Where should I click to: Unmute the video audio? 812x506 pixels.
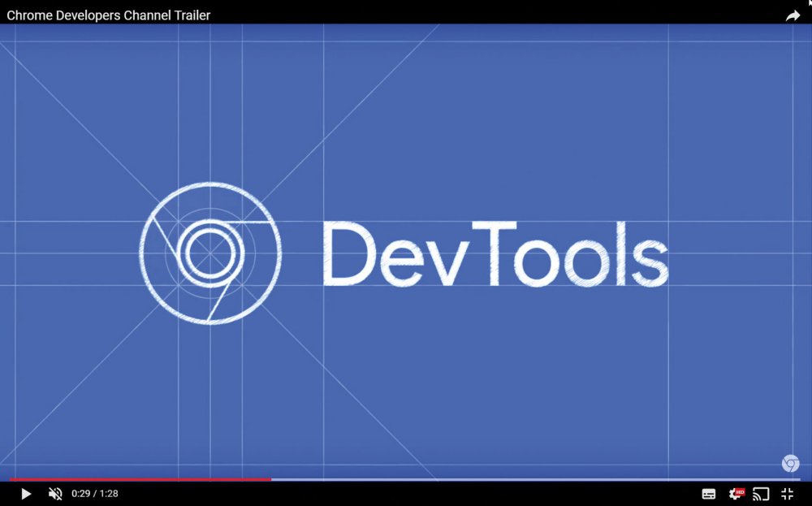click(x=55, y=494)
